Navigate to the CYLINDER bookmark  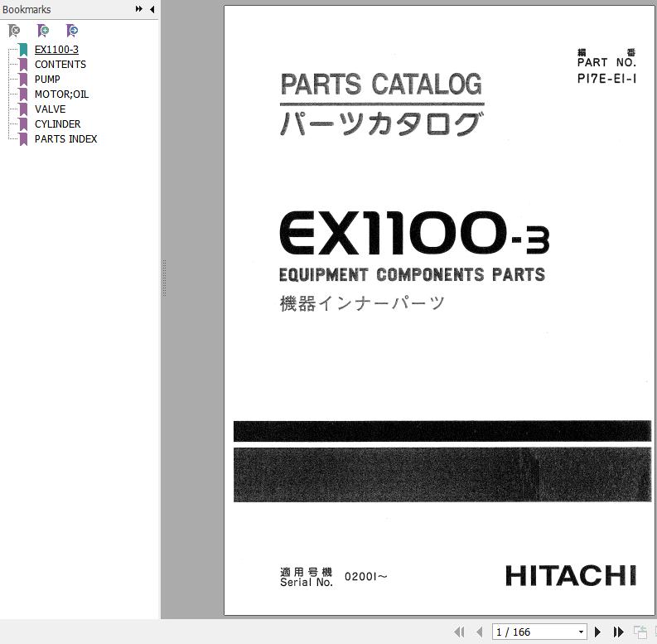point(58,124)
